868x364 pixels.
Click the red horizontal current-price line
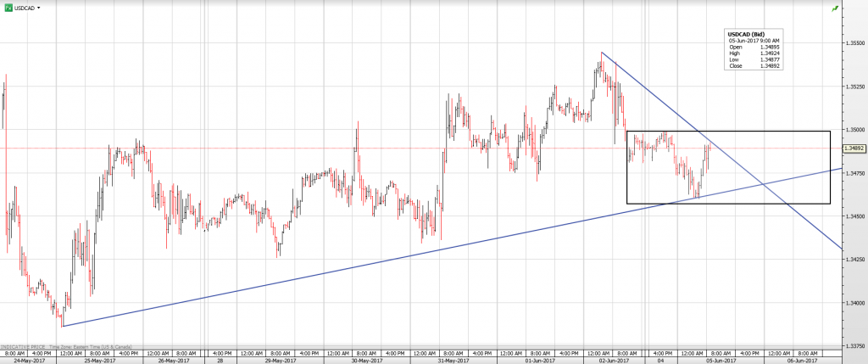tap(254, 148)
